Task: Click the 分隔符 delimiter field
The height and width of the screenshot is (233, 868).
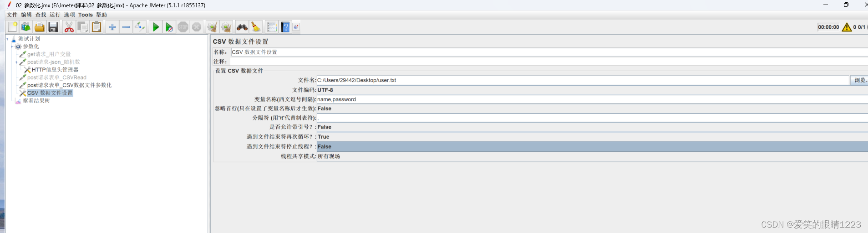Action: [x=592, y=118]
